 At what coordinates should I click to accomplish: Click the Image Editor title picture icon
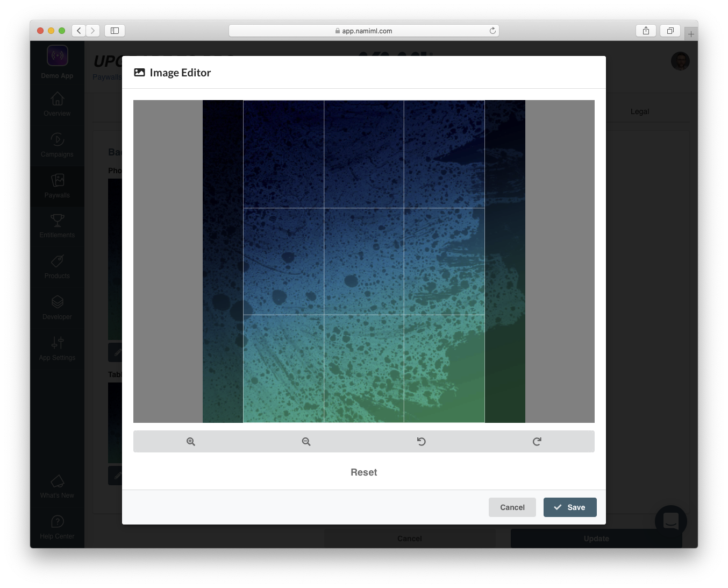pyautogui.click(x=139, y=73)
